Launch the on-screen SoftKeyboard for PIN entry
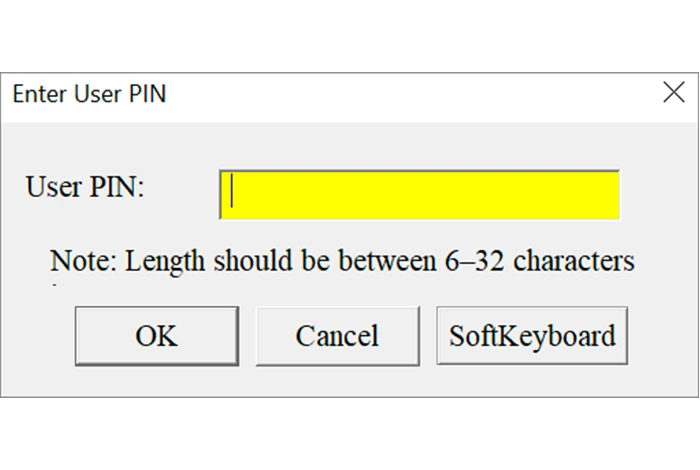This screenshot has width=700, height=470. point(532,336)
